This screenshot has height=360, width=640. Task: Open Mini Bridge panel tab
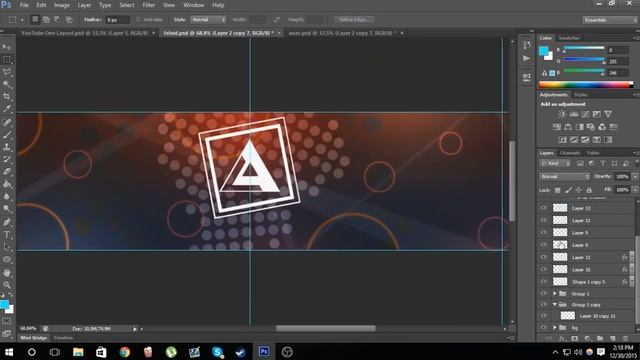(x=33, y=338)
